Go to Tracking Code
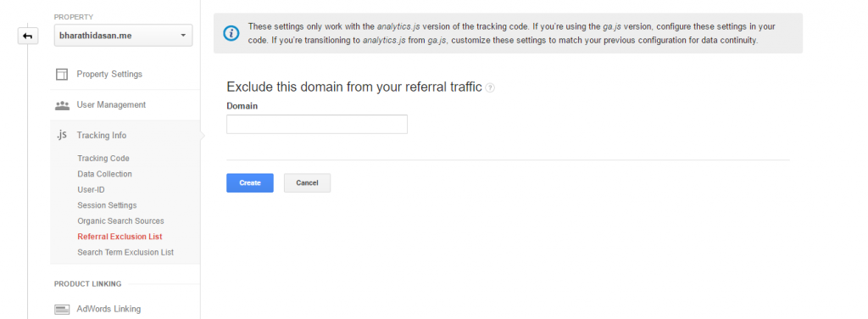 click(x=103, y=159)
